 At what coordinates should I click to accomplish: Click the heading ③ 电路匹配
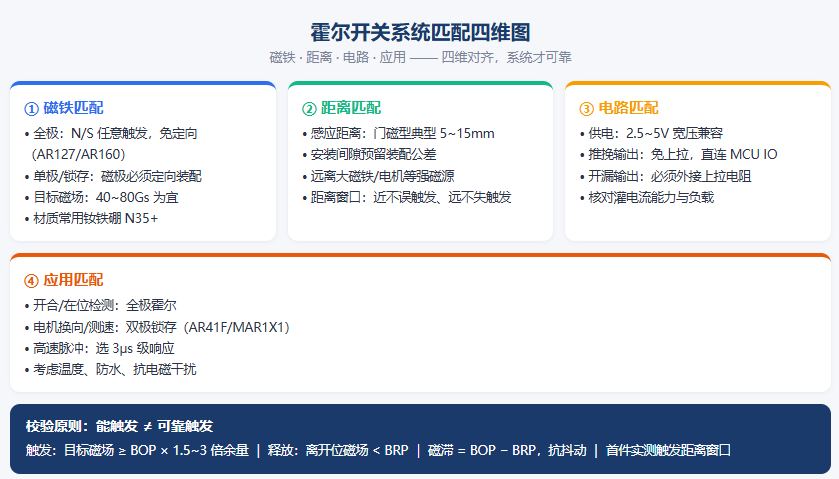click(619, 108)
